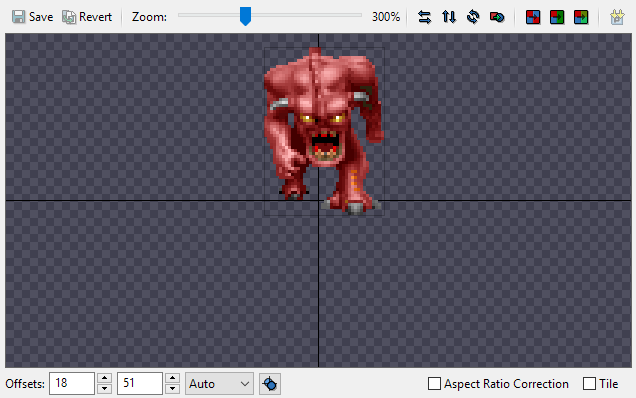Increase the X offset with up arrow
The image size is (636, 398).
[x=105, y=378]
